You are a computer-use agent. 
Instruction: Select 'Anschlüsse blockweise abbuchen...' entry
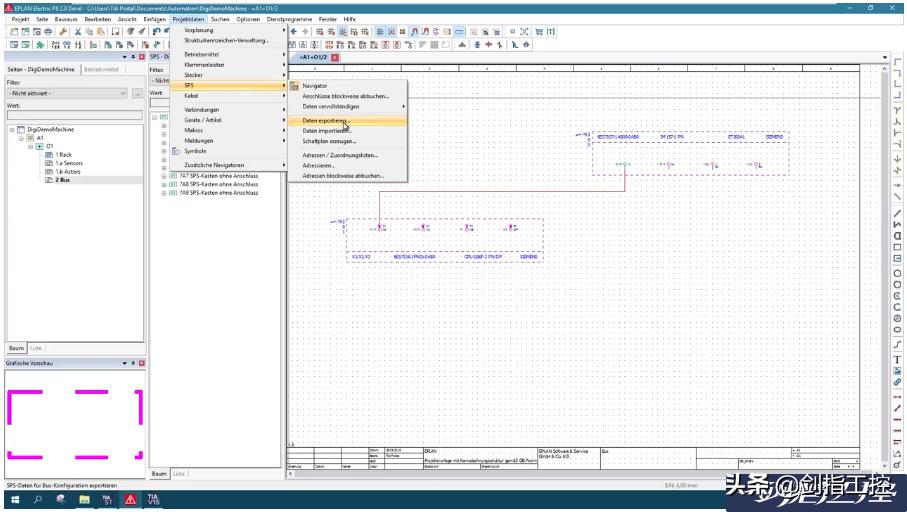[x=347, y=97]
